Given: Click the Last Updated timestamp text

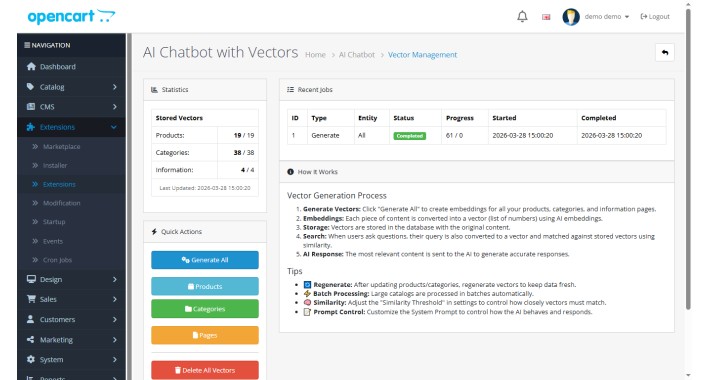Looking at the screenshot, I should click(205, 188).
